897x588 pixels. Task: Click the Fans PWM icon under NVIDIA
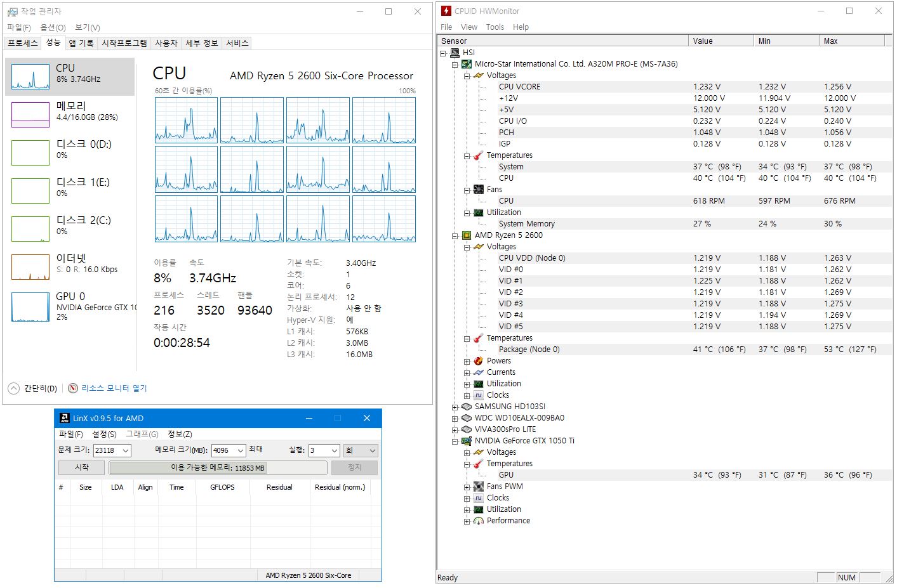coord(479,487)
